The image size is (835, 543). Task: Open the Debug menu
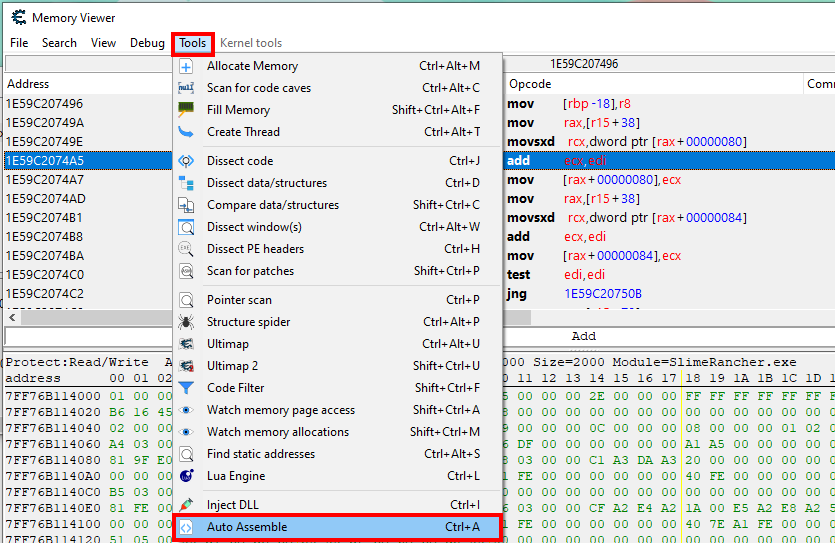point(148,43)
